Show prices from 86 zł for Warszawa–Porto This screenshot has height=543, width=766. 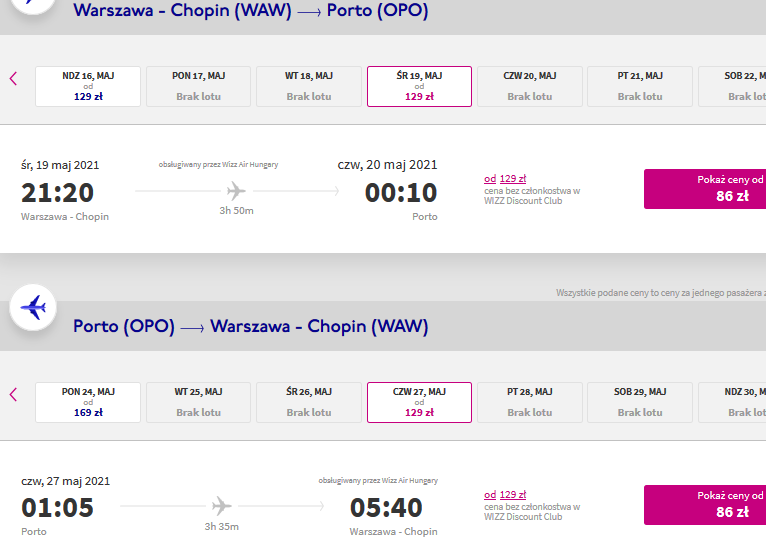(705, 189)
